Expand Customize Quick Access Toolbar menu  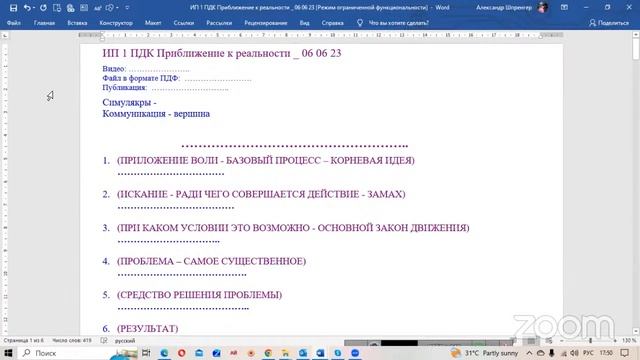[x=127, y=8]
